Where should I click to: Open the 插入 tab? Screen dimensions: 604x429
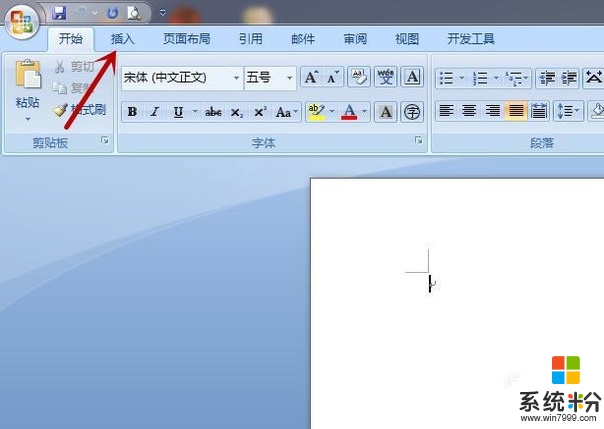click(x=122, y=39)
